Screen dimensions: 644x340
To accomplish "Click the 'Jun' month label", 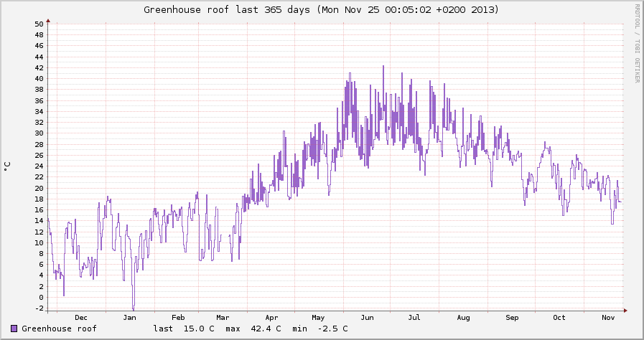I will point(367,318).
